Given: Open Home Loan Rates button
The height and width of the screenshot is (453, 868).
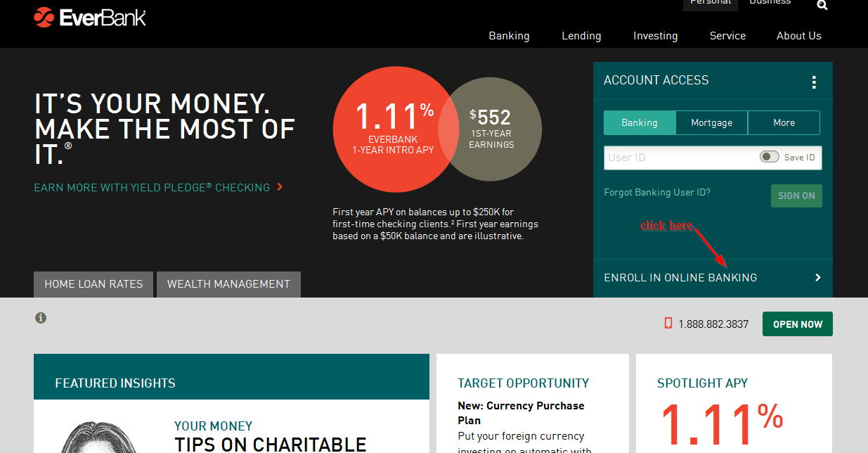Looking at the screenshot, I should (93, 284).
